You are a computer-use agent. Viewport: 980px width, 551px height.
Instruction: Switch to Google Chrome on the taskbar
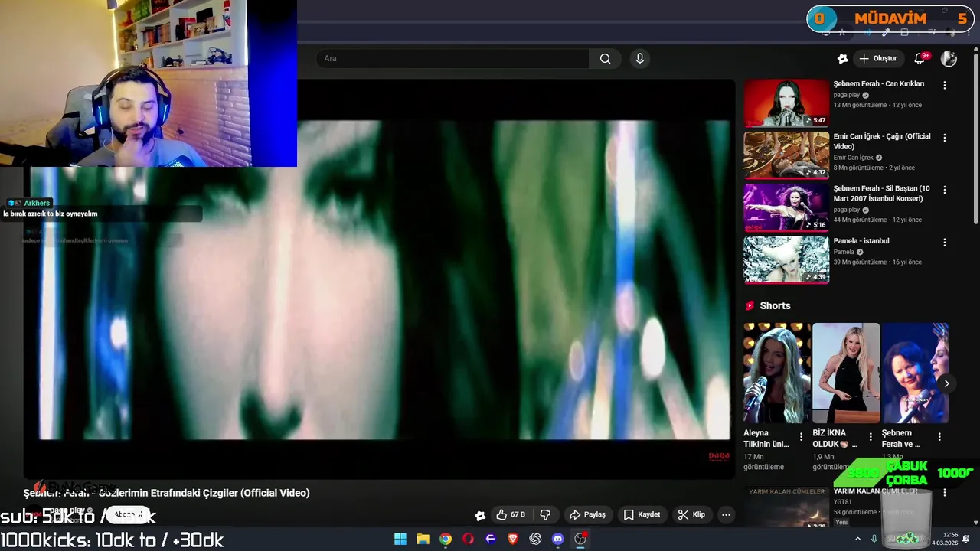(x=446, y=539)
